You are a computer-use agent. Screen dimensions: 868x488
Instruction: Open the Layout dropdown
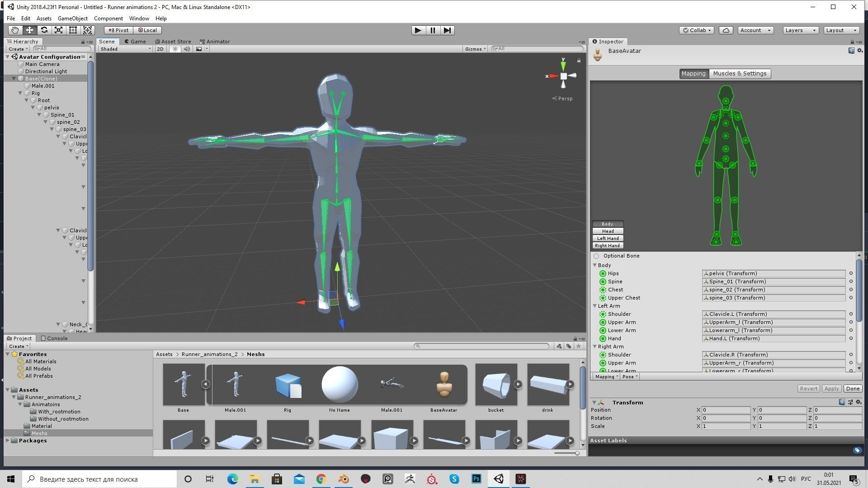[x=841, y=30]
